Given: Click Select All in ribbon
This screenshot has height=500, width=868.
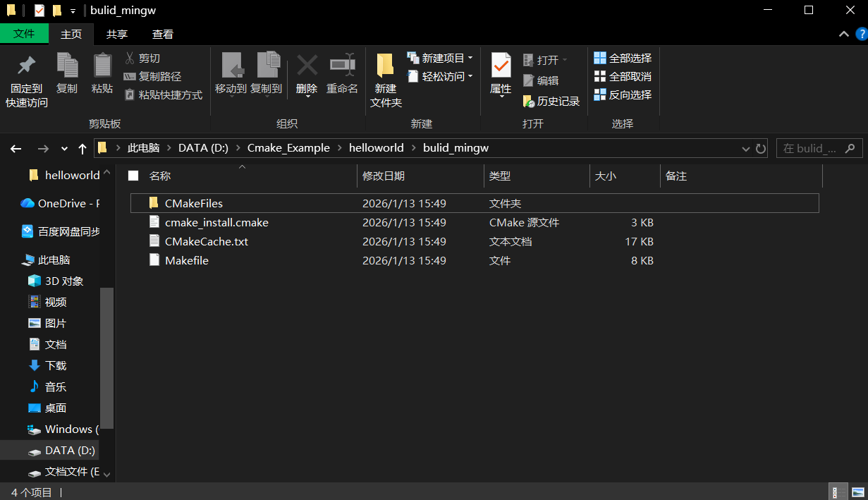Looking at the screenshot, I should click(623, 58).
